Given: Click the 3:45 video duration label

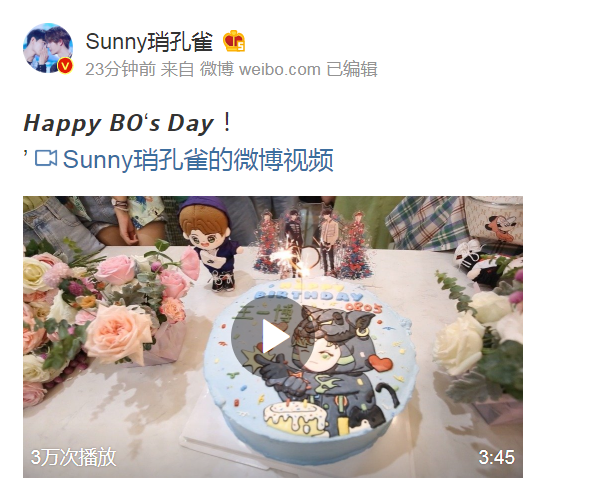Looking at the screenshot, I should pyautogui.click(x=496, y=457).
